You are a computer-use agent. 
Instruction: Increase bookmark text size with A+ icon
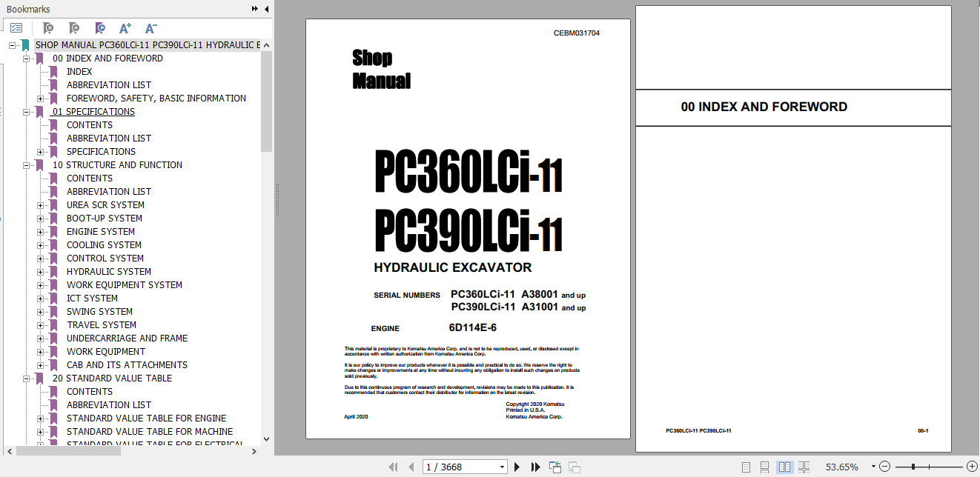(x=125, y=28)
